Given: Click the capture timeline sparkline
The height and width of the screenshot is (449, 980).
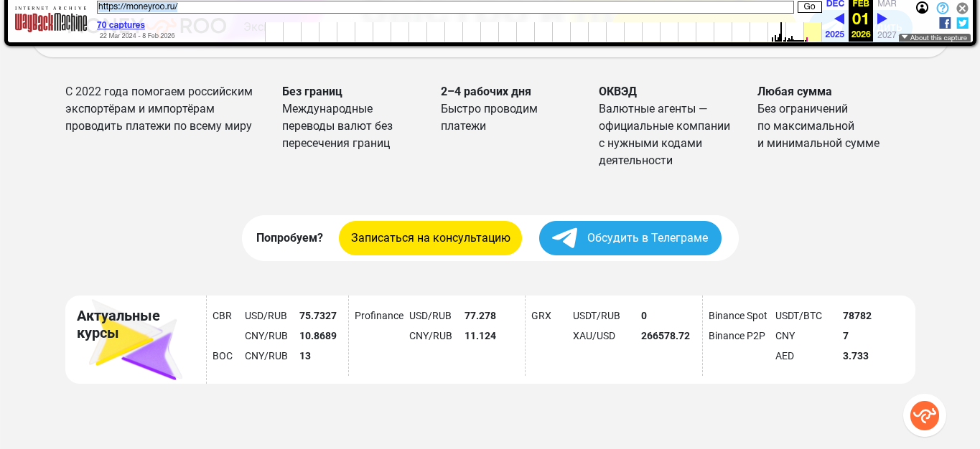Looking at the screenshot, I should coord(543,32).
